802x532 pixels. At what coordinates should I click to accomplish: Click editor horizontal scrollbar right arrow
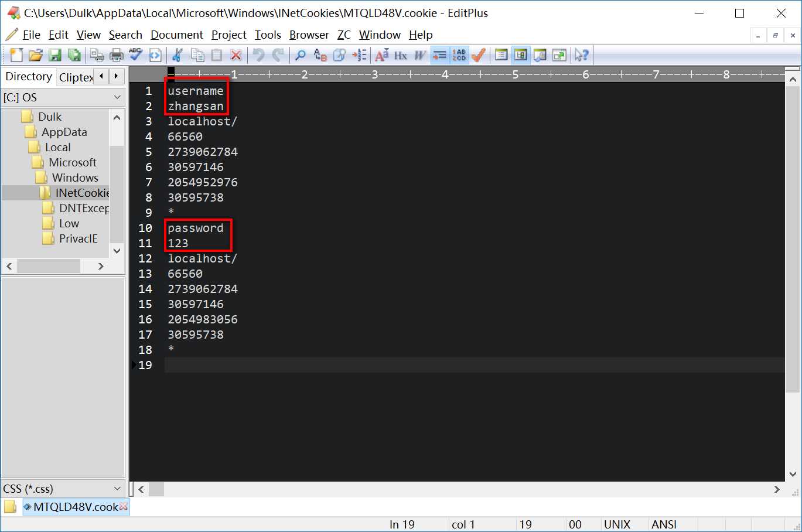tap(777, 489)
